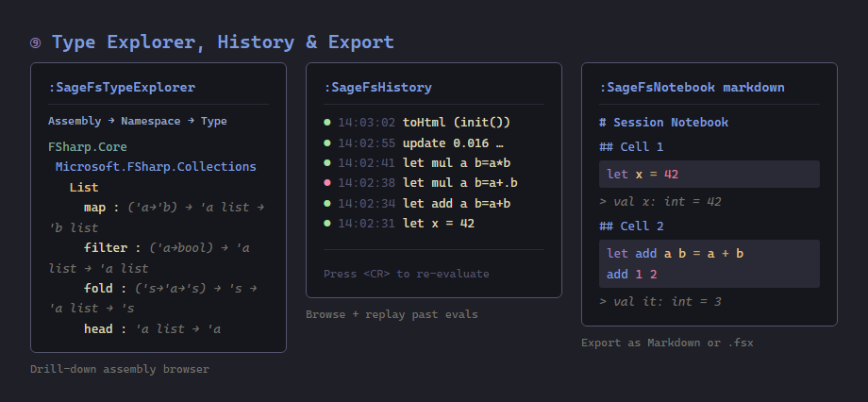Select the filter function entry

(149, 258)
